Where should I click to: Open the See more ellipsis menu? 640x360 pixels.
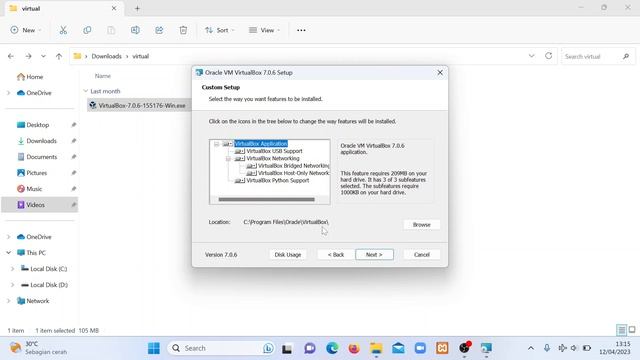pyautogui.click(x=301, y=30)
